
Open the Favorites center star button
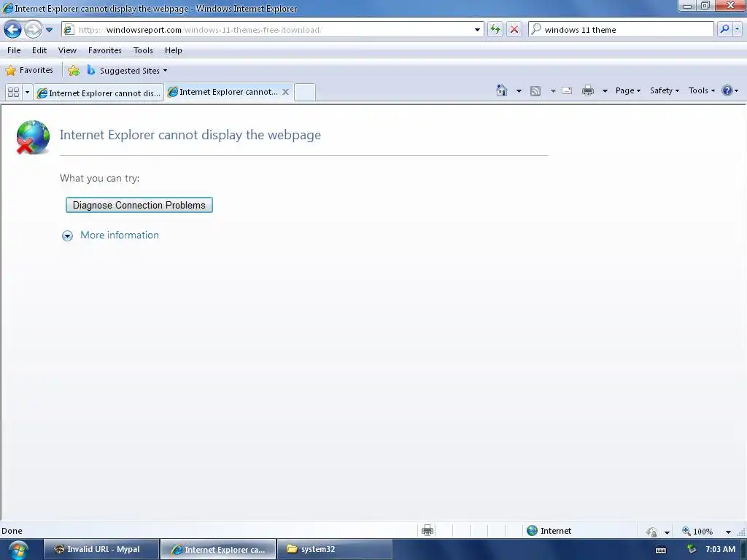click(x=29, y=71)
